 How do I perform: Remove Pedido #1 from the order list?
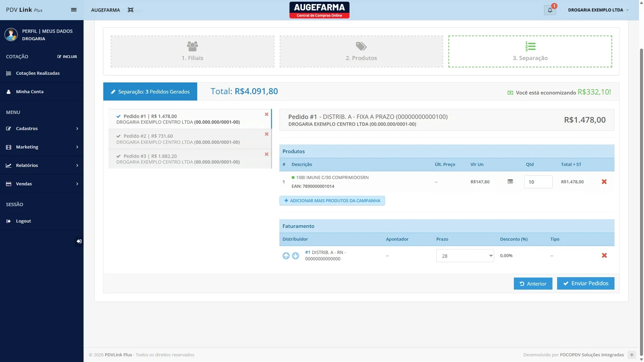coord(266,115)
